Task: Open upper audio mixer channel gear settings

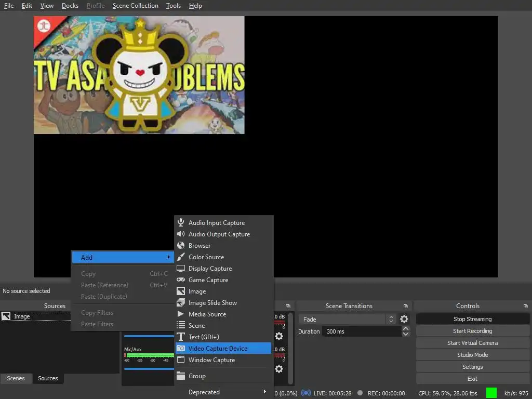Action: 279,336
